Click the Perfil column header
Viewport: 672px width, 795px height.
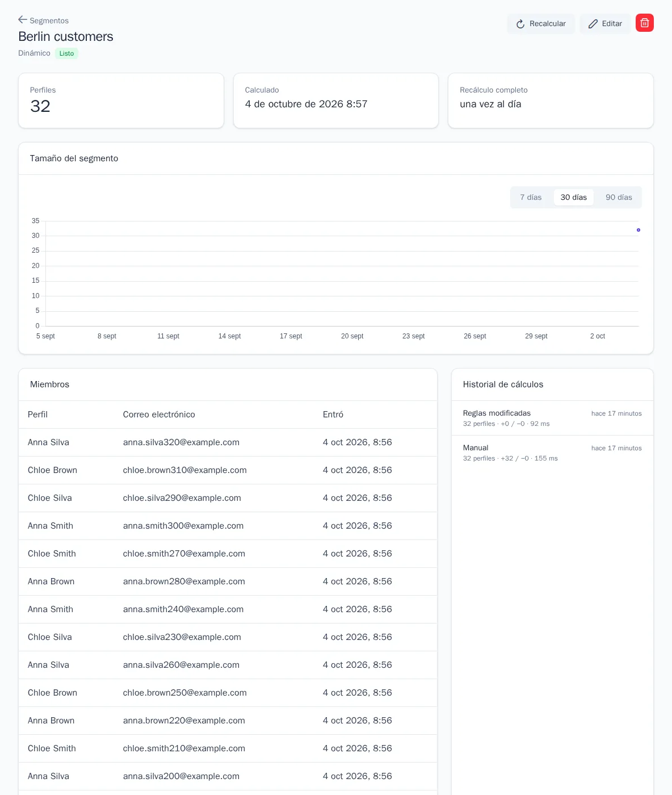[37, 415]
